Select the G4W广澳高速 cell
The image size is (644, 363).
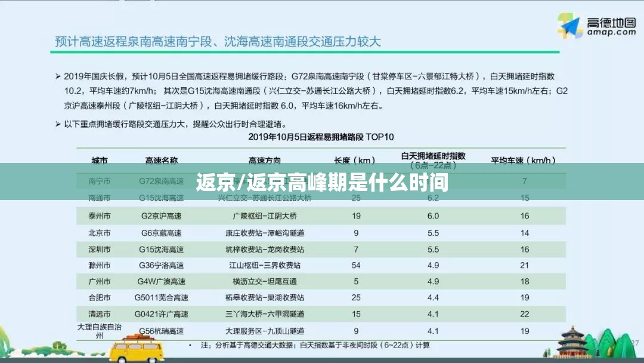[x=162, y=282]
